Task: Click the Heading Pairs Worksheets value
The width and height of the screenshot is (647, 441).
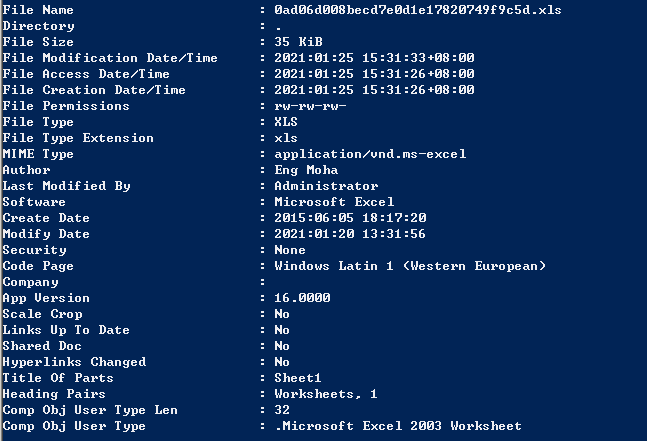Action: point(326,394)
